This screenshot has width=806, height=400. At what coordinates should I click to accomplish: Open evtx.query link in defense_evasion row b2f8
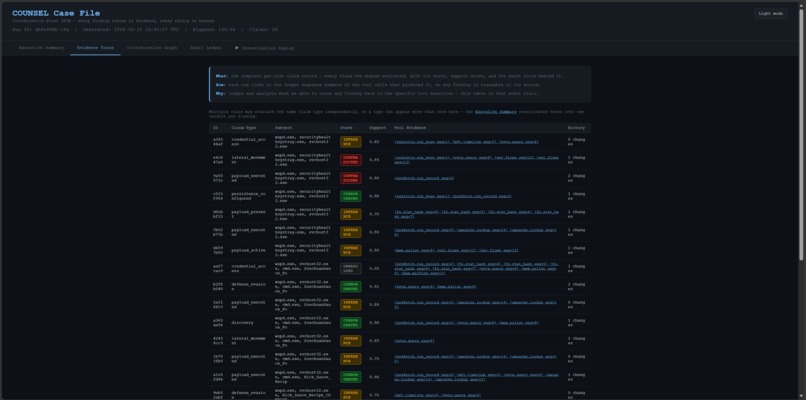pos(414,286)
